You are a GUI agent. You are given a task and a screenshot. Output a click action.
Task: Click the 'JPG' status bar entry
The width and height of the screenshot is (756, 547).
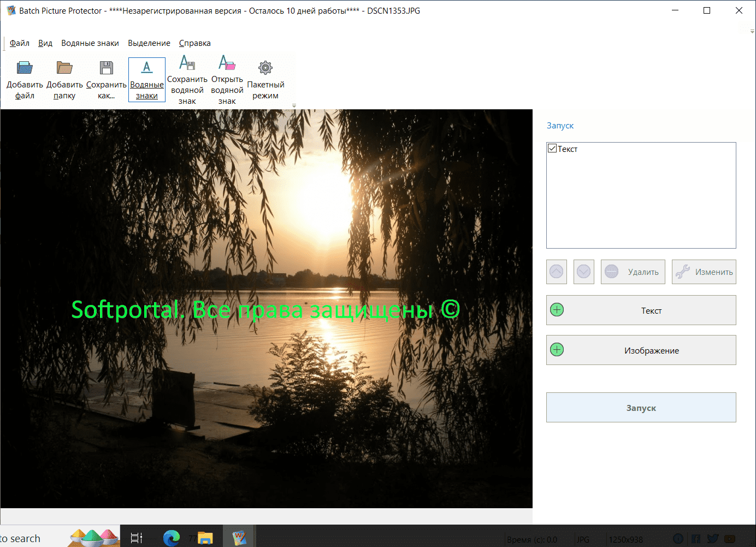[x=583, y=540]
